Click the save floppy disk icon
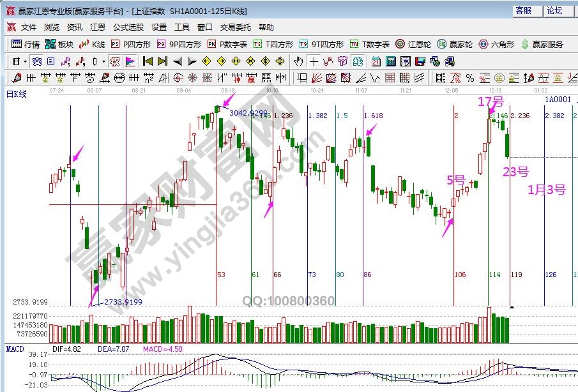 [420, 61]
